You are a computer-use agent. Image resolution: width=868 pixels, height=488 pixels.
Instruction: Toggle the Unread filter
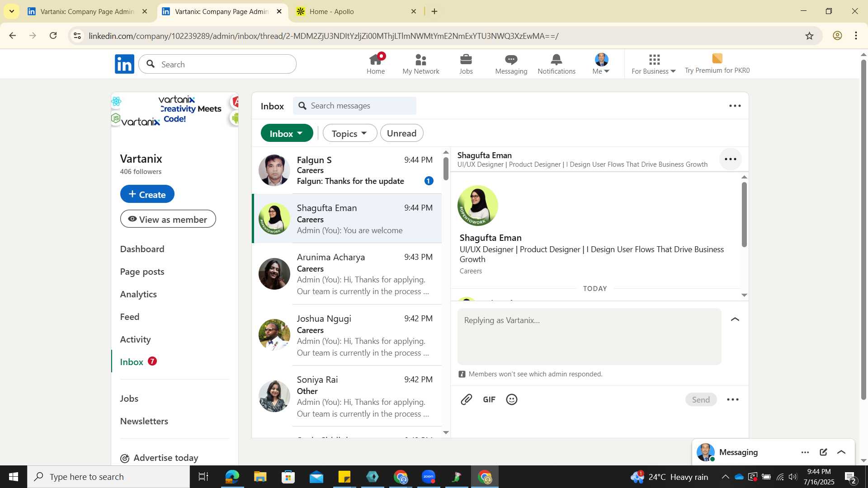(401, 133)
